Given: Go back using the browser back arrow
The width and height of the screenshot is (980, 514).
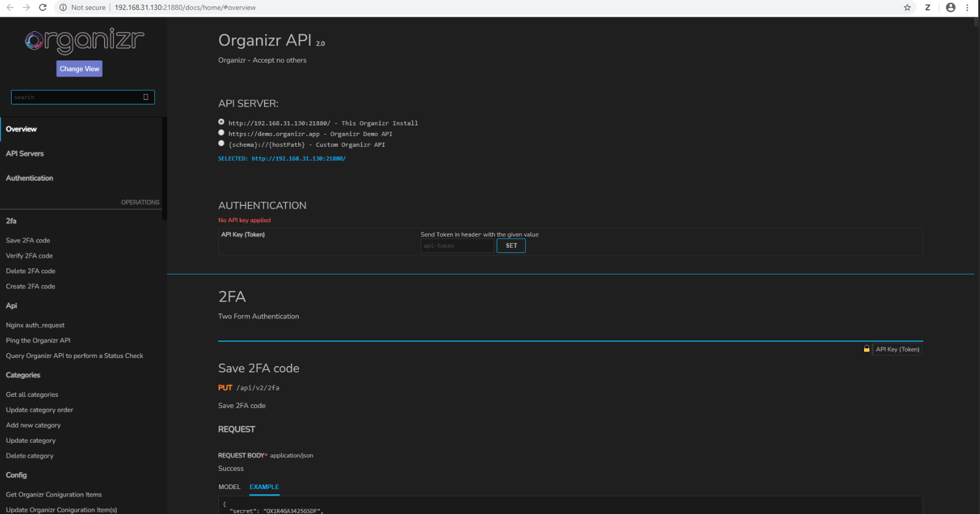Looking at the screenshot, I should click(x=10, y=8).
